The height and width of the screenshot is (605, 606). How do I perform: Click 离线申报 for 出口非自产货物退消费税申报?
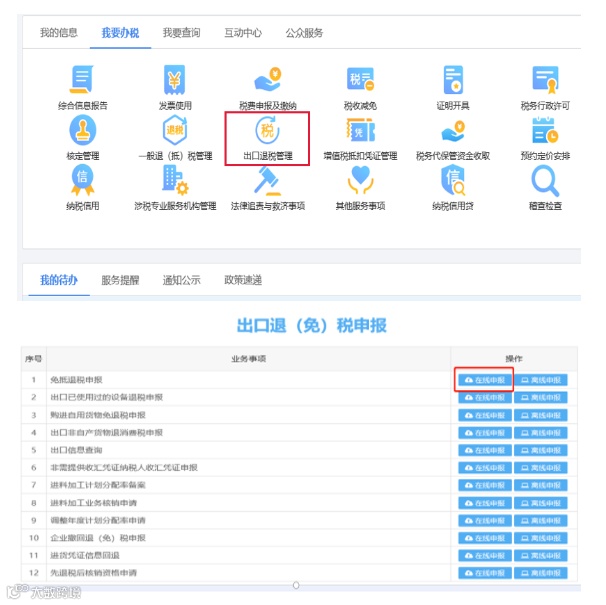click(540, 433)
